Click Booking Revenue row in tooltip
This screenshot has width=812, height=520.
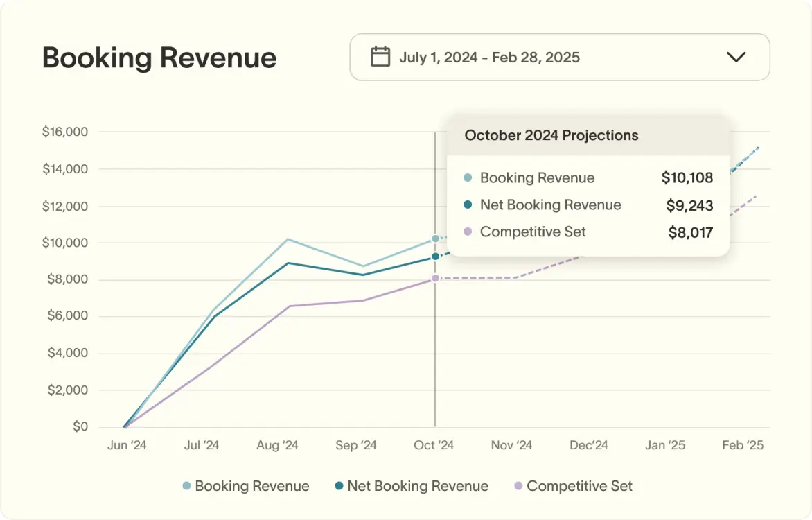point(537,178)
